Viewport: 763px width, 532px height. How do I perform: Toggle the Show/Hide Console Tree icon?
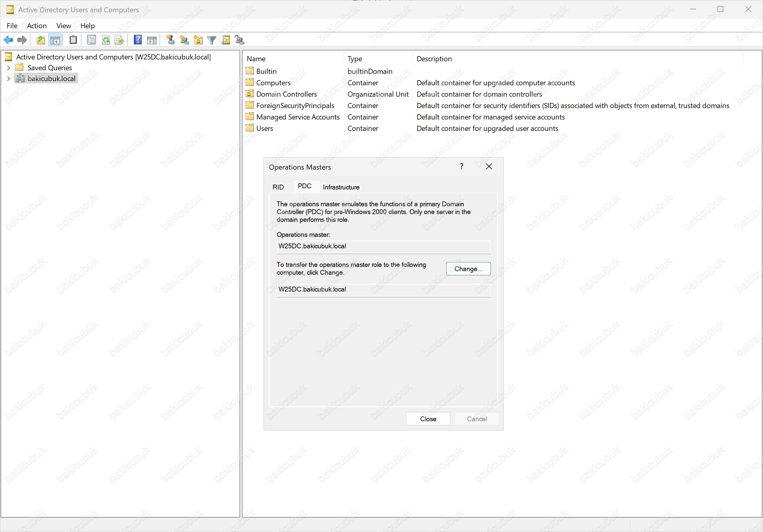click(x=55, y=40)
